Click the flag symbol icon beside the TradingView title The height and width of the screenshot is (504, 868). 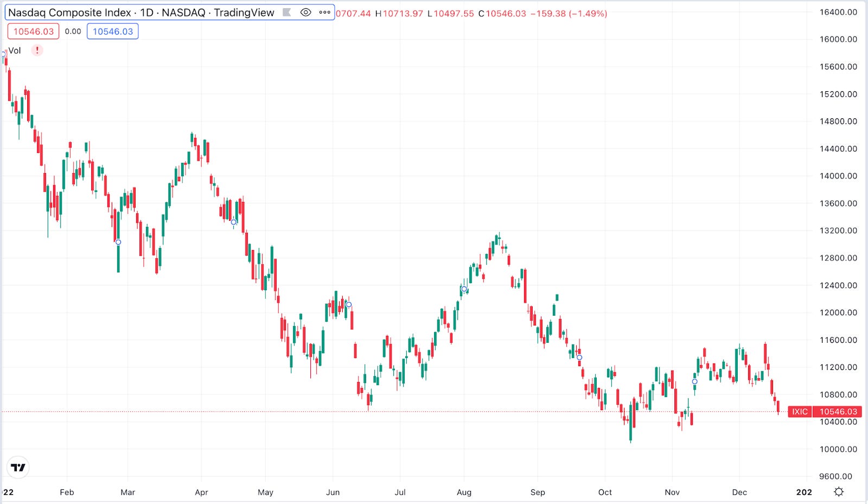[x=287, y=12]
